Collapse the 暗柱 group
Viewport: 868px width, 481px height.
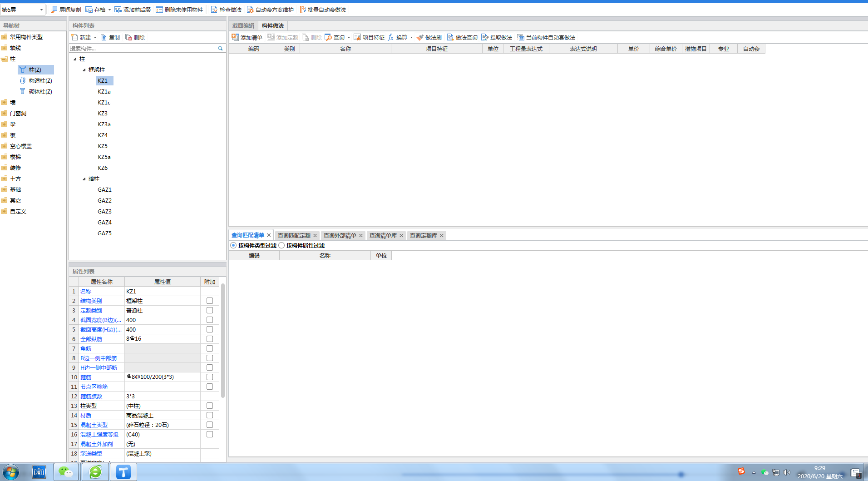pyautogui.click(x=84, y=179)
